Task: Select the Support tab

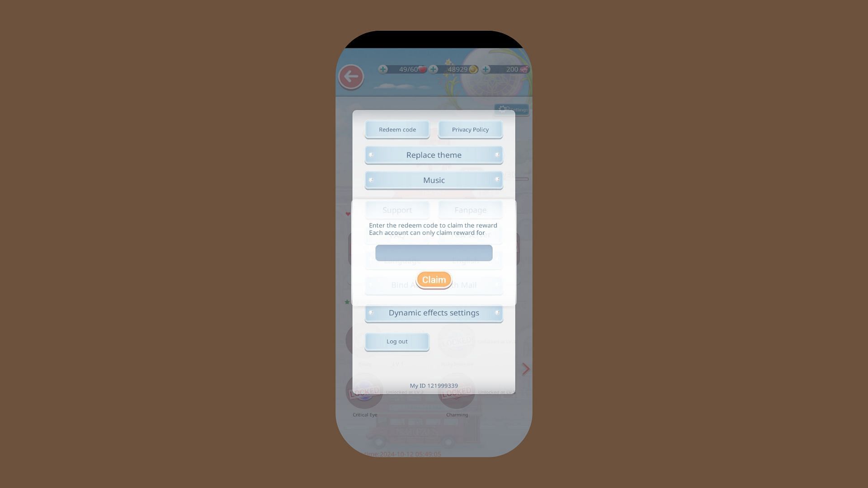Action: pos(397,210)
